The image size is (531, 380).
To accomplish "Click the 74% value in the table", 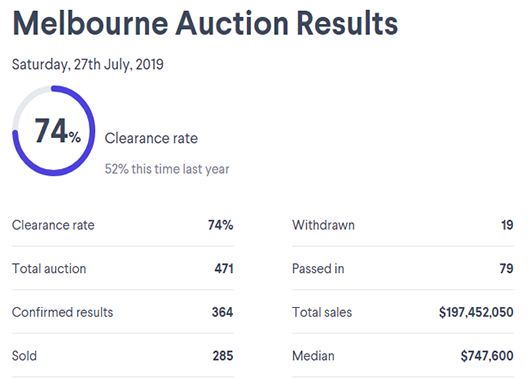I will tap(220, 225).
